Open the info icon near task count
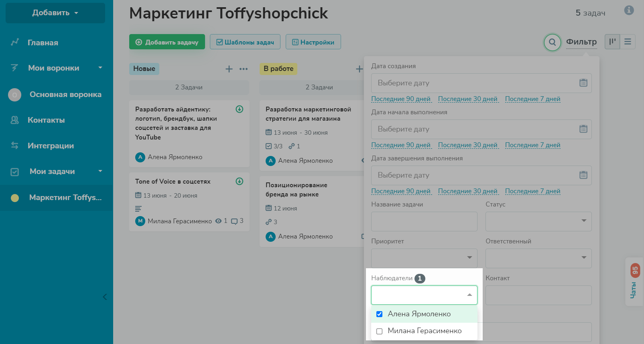The height and width of the screenshot is (344, 644). [629, 10]
